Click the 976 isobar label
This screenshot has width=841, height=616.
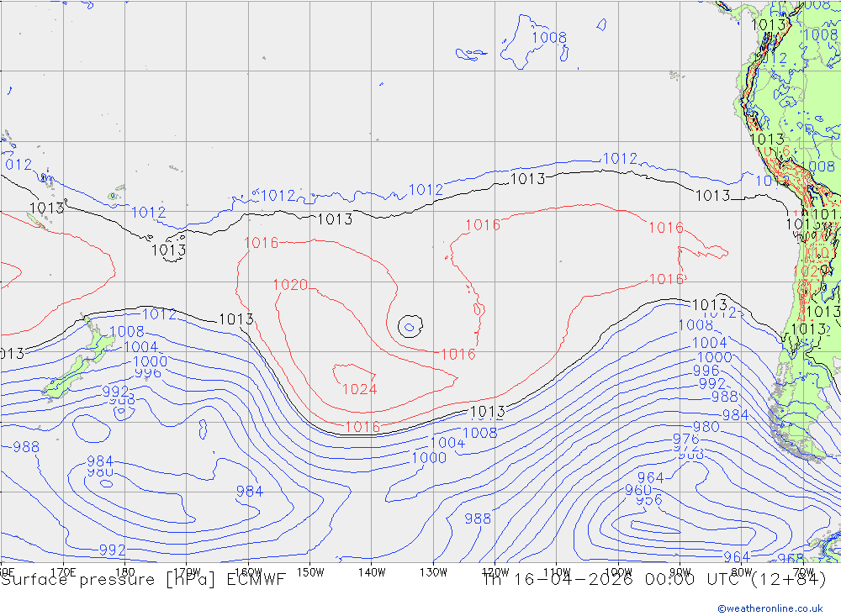(686, 440)
